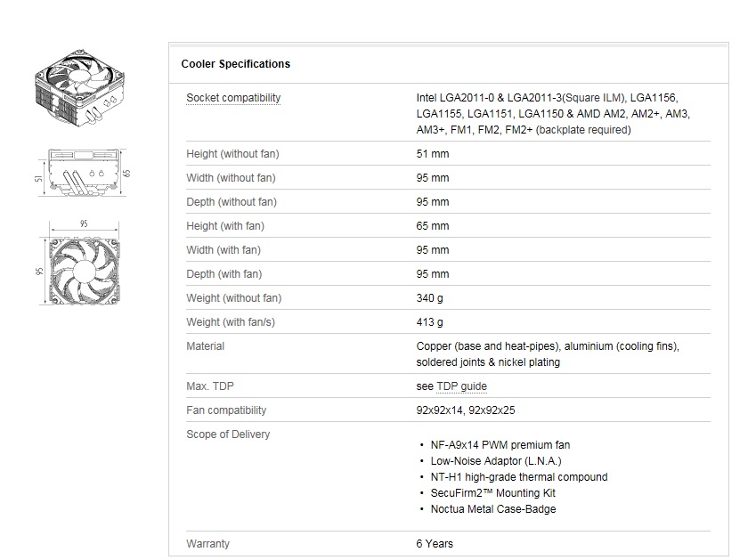Click the Width (without fan) label

coord(231,178)
